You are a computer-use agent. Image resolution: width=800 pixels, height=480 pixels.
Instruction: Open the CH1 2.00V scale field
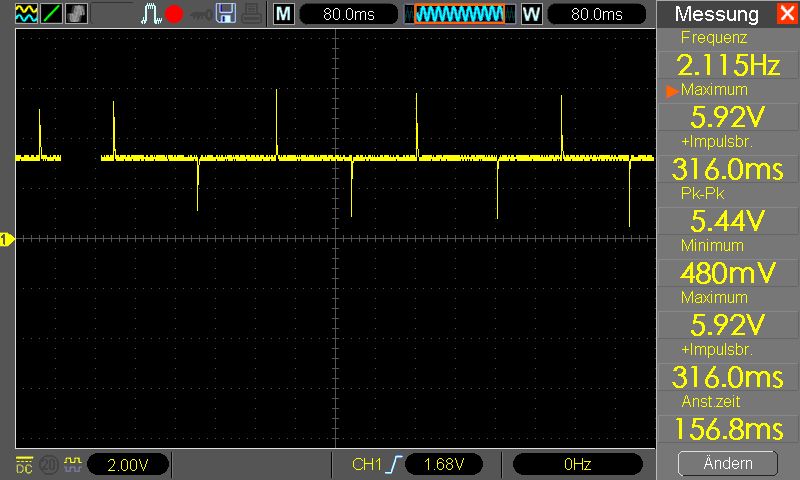pos(128,465)
